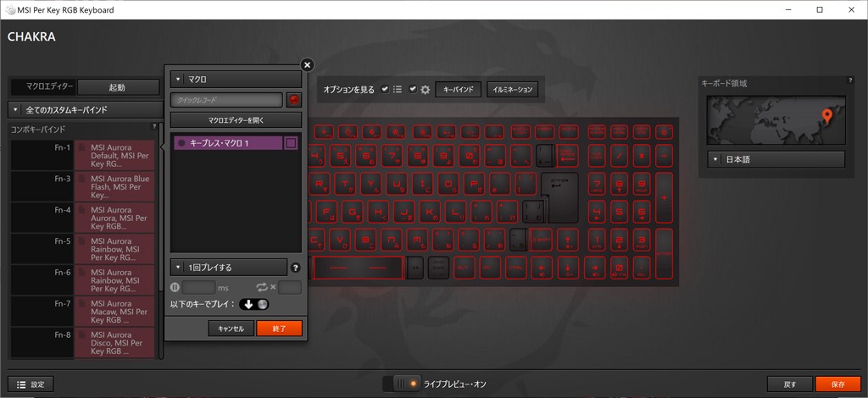Switch the live preview toggle off
Viewport: 868px width, 398px height.
point(402,384)
